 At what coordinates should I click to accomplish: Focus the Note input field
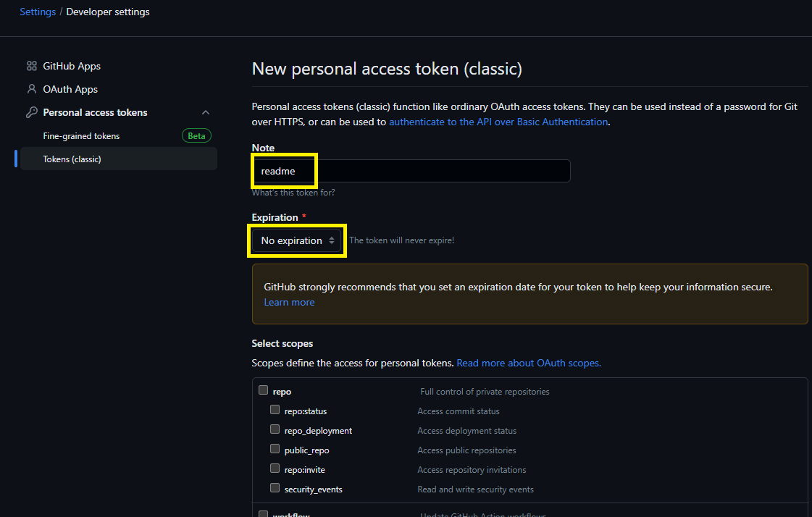[411, 171]
